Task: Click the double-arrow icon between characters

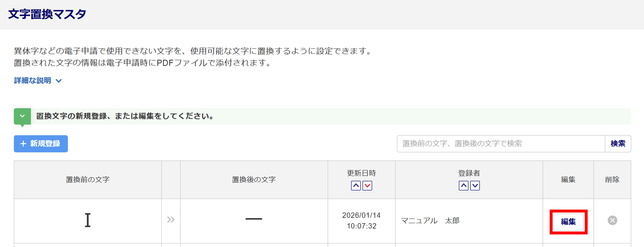Action: [x=171, y=220]
